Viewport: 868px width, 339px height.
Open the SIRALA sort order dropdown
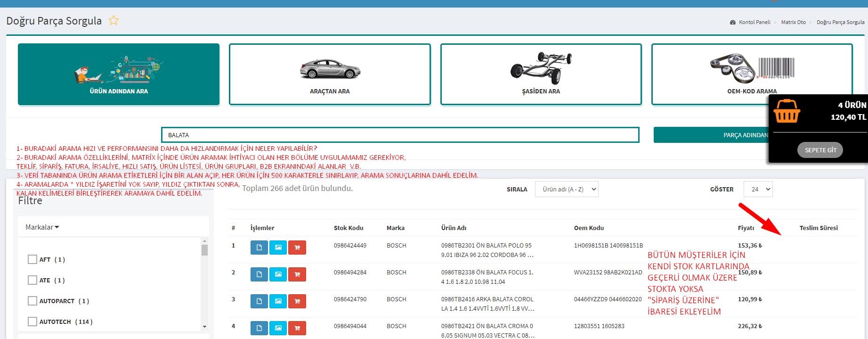click(x=567, y=189)
